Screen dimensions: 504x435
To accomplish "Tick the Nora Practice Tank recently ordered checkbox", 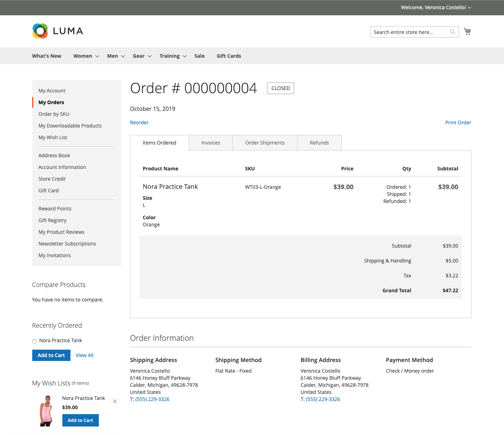I will [x=34, y=341].
